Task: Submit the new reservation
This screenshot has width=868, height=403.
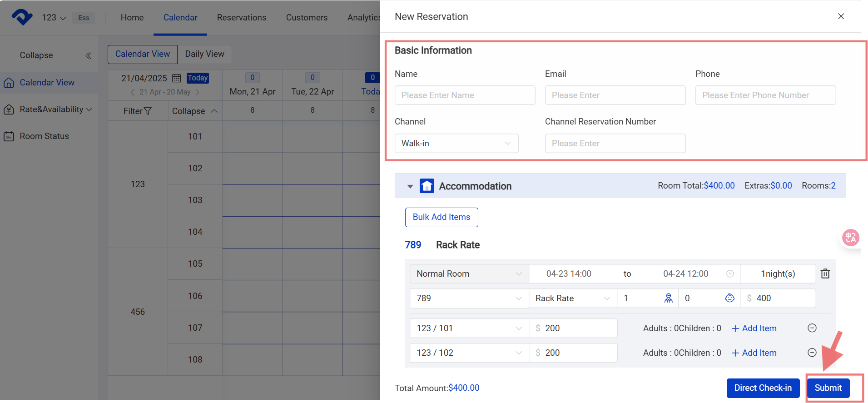Action: (x=828, y=388)
